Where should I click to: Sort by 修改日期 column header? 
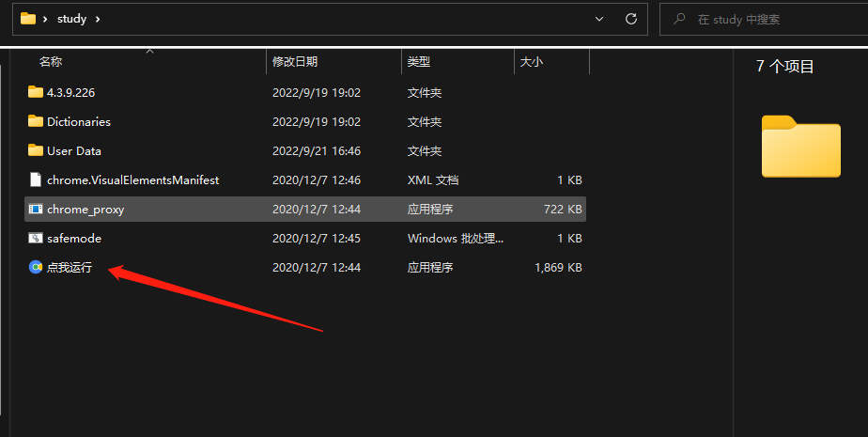click(295, 61)
